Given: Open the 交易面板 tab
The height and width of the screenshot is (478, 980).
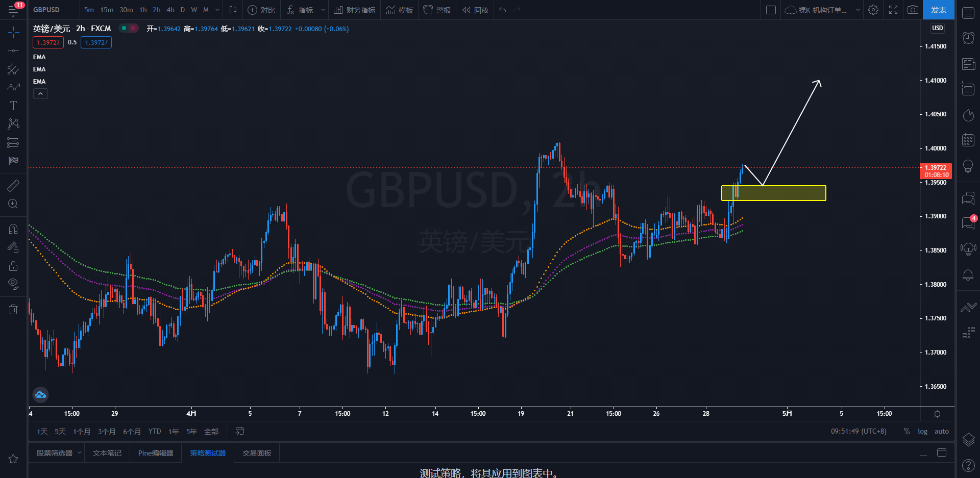Looking at the screenshot, I should click(257, 453).
